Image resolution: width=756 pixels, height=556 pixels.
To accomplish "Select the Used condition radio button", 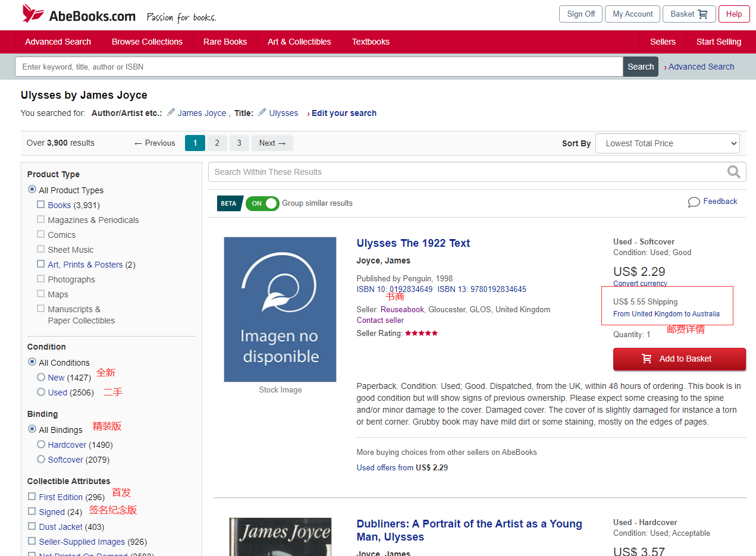I will 41,392.
